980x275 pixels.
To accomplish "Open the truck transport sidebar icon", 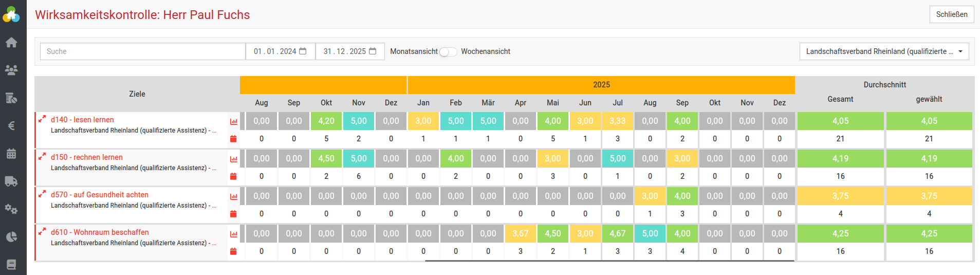I will pyautogui.click(x=11, y=181).
